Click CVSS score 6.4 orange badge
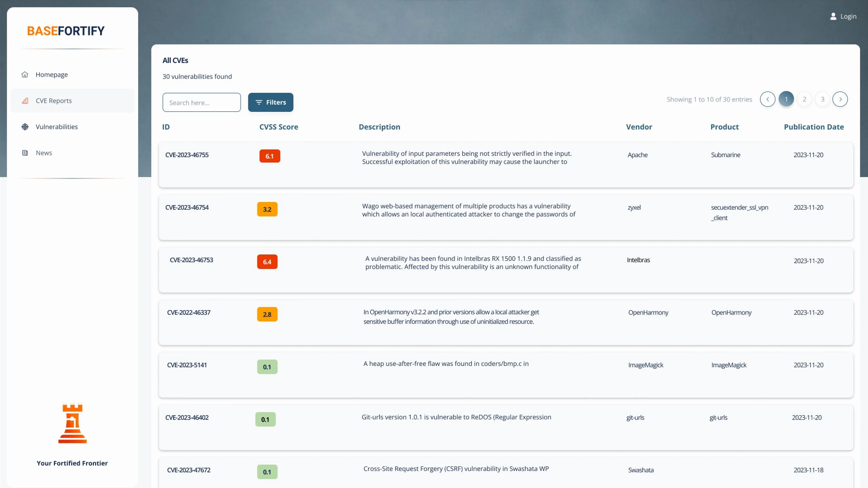The height and width of the screenshot is (488, 868). 267,262
